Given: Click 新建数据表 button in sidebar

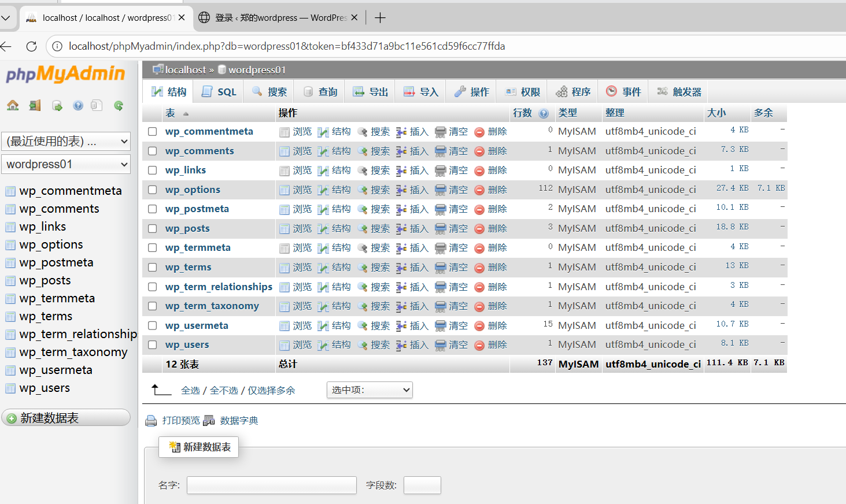Looking at the screenshot, I should pyautogui.click(x=66, y=418).
